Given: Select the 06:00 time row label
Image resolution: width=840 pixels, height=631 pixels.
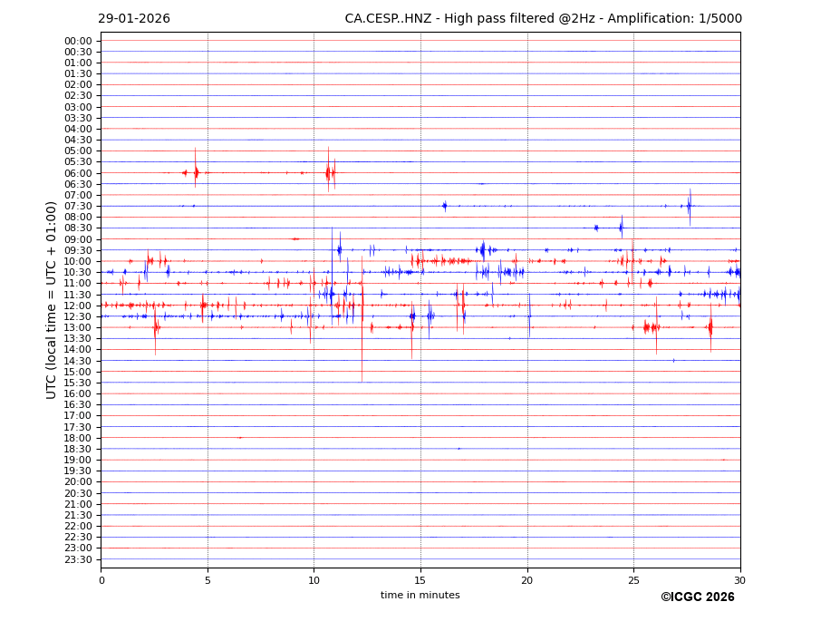Looking at the screenshot, I should [x=78, y=173].
